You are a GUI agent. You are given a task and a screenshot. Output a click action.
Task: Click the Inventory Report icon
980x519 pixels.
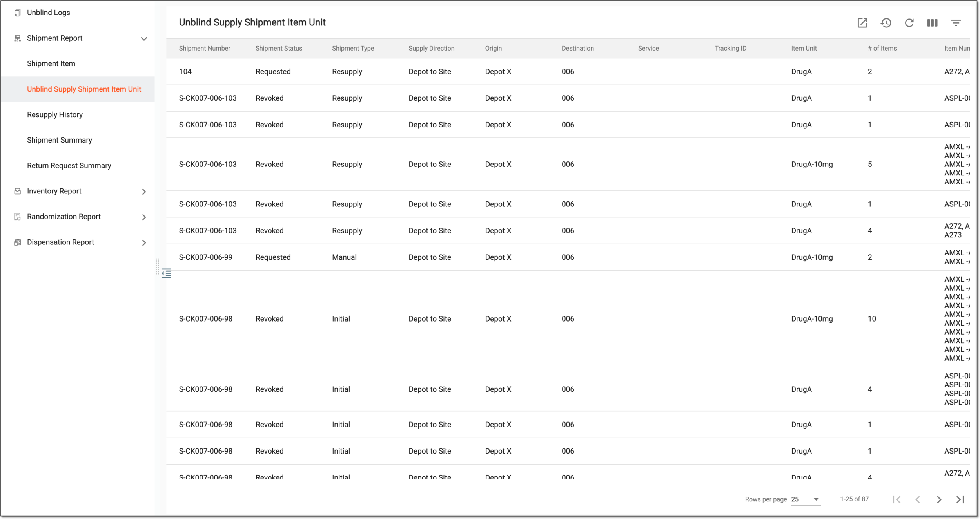click(17, 191)
